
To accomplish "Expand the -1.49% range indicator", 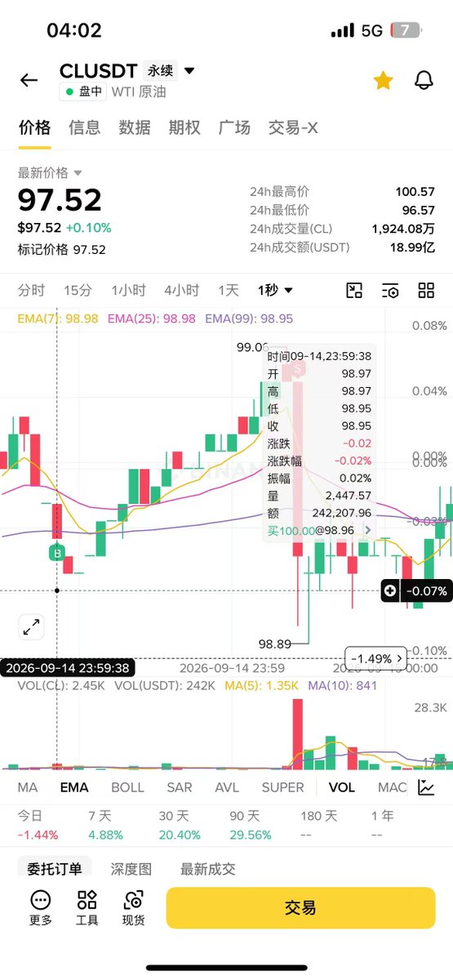I will (x=377, y=658).
